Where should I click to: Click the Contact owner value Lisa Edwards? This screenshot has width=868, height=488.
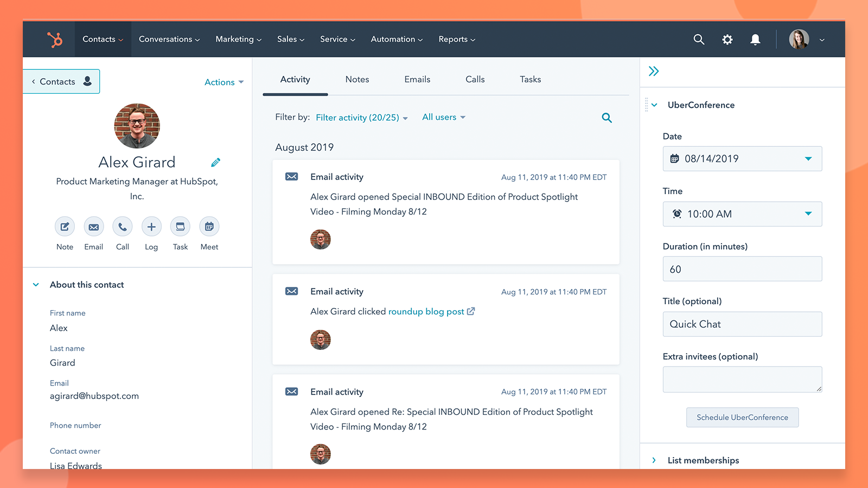coord(76,465)
